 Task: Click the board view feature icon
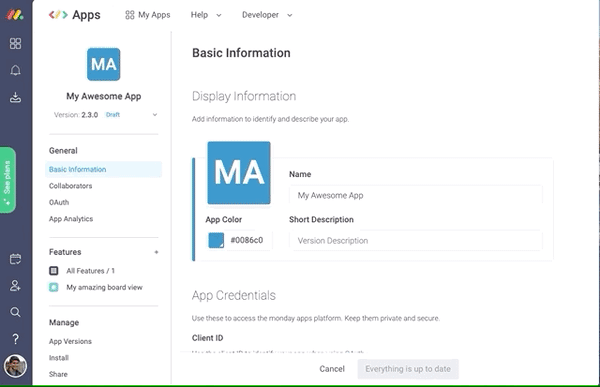click(x=54, y=287)
